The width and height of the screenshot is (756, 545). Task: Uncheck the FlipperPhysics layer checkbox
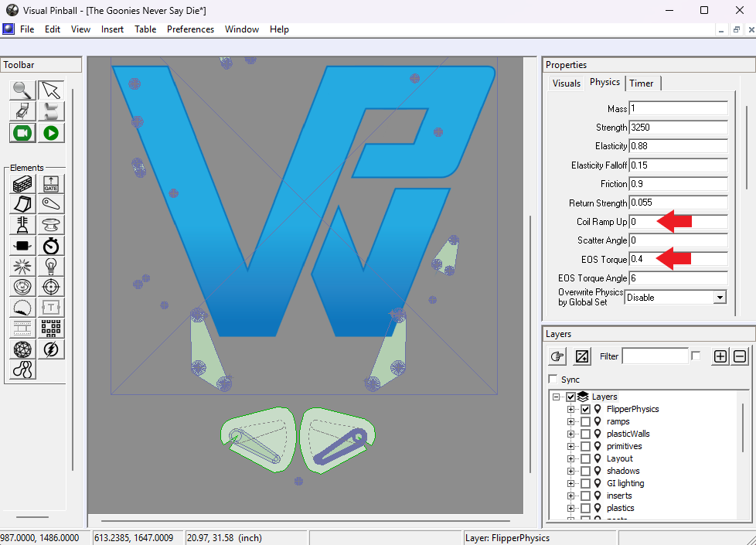(x=585, y=409)
